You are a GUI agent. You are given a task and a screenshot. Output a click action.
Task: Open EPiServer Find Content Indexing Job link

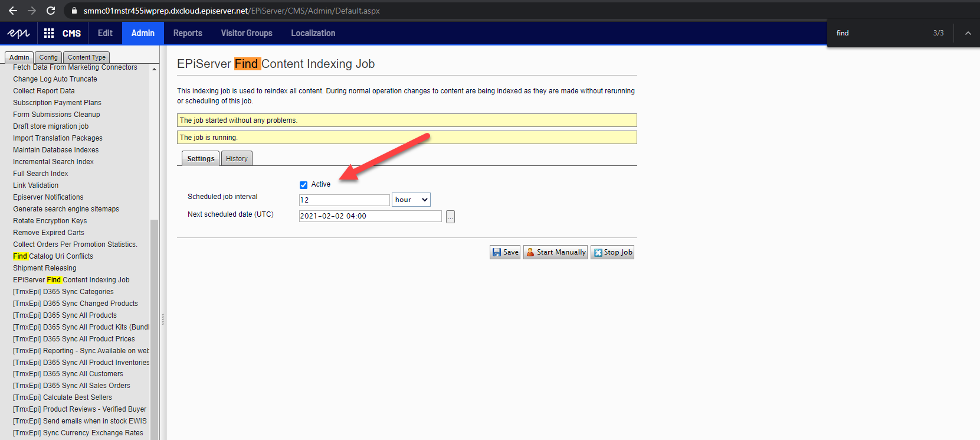pyautogui.click(x=71, y=280)
